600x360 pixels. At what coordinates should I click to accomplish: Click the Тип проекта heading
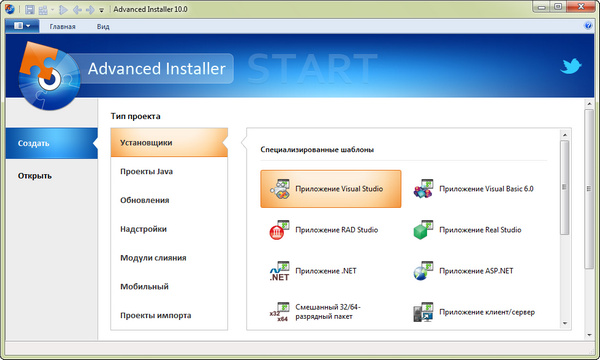tap(135, 116)
